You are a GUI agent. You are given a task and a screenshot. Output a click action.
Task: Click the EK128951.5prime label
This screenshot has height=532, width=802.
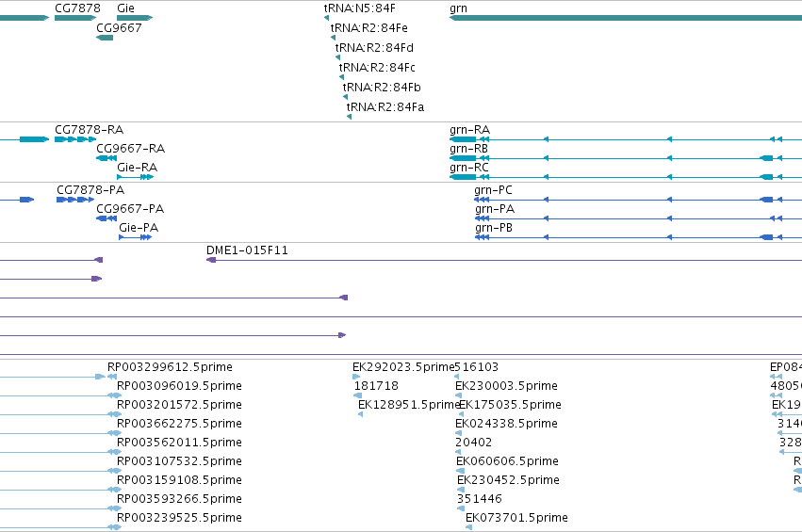pos(409,404)
